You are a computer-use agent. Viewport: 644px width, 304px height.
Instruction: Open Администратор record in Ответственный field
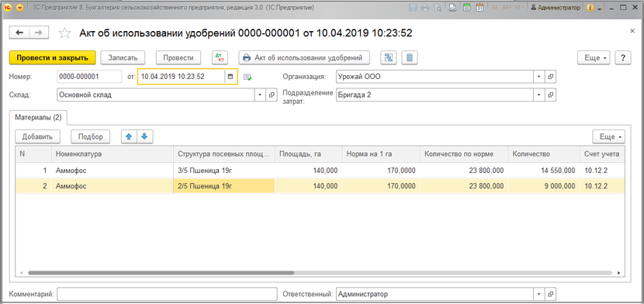point(550,294)
